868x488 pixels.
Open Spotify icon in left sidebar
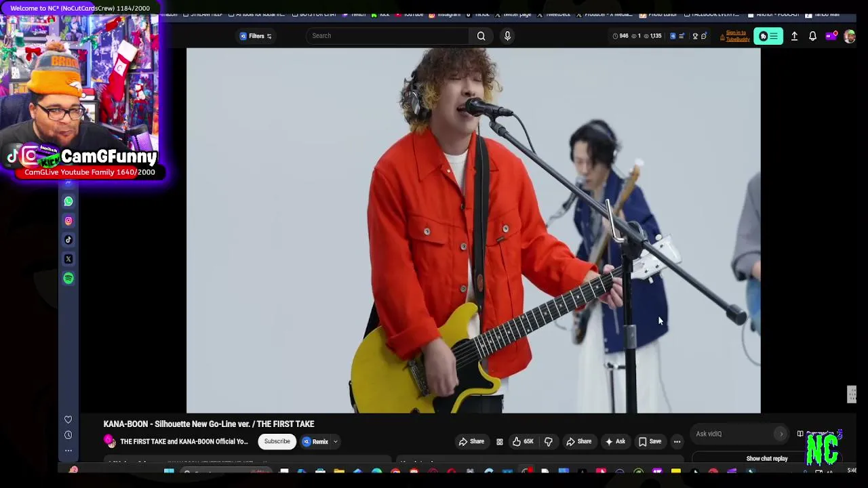point(68,278)
